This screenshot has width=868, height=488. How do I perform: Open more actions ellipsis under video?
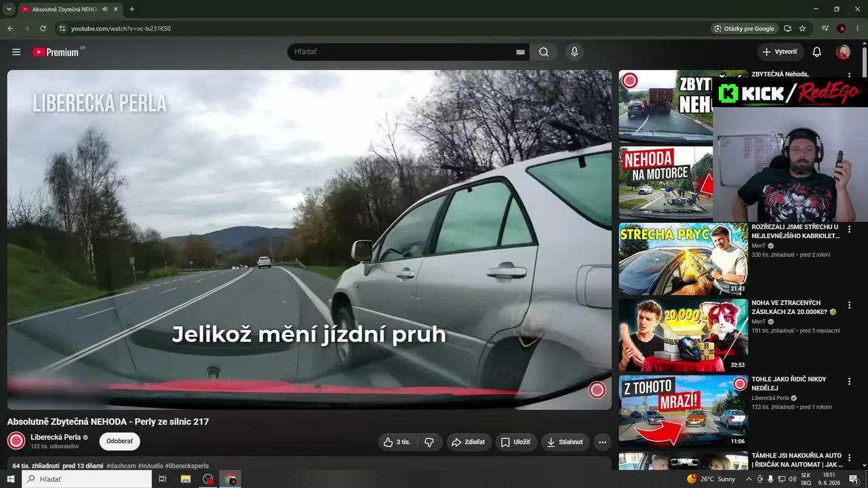coord(602,442)
